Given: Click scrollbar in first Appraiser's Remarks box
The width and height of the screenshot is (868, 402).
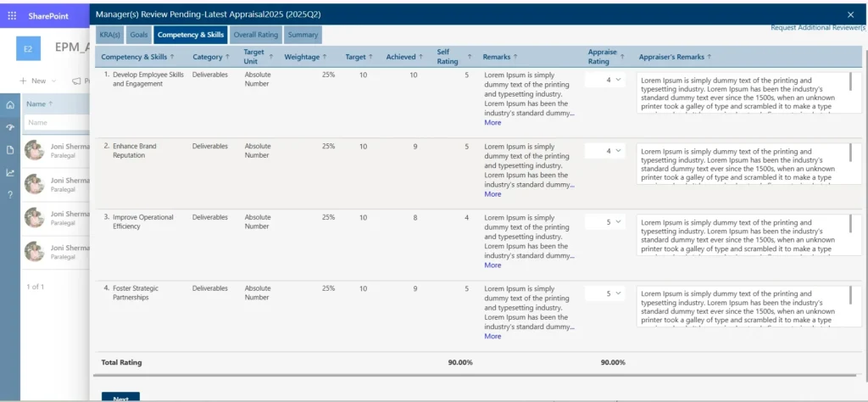Looking at the screenshot, I should [850, 82].
